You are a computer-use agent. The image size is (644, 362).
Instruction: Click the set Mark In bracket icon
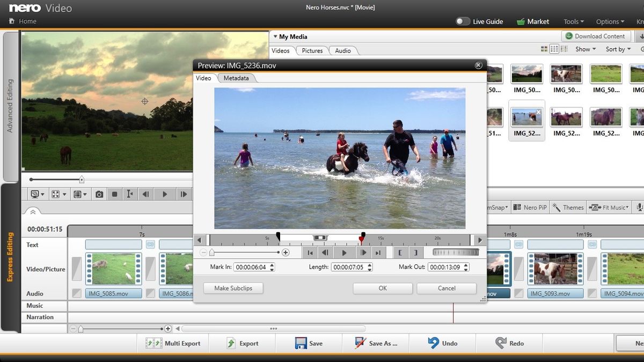[x=400, y=253]
